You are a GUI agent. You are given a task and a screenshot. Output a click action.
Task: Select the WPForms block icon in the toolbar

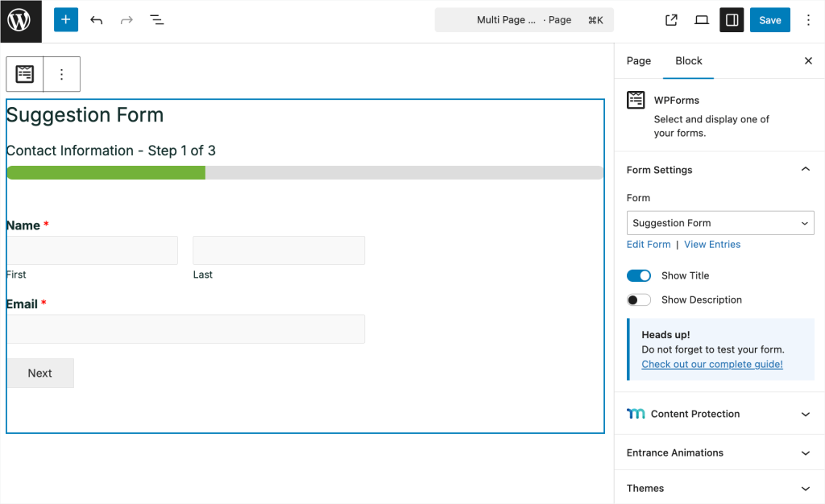24,73
